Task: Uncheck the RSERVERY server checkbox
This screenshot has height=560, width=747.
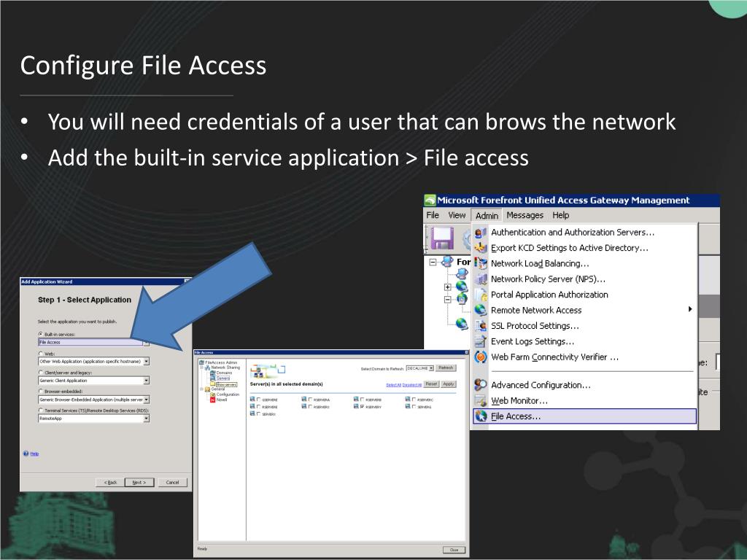Action: (362, 407)
